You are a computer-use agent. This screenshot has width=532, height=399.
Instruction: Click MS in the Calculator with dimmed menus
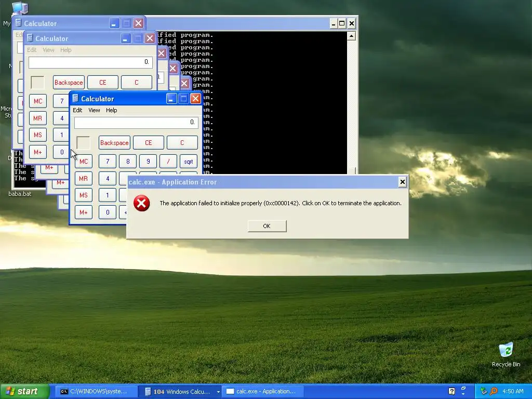tap(37, 135)
